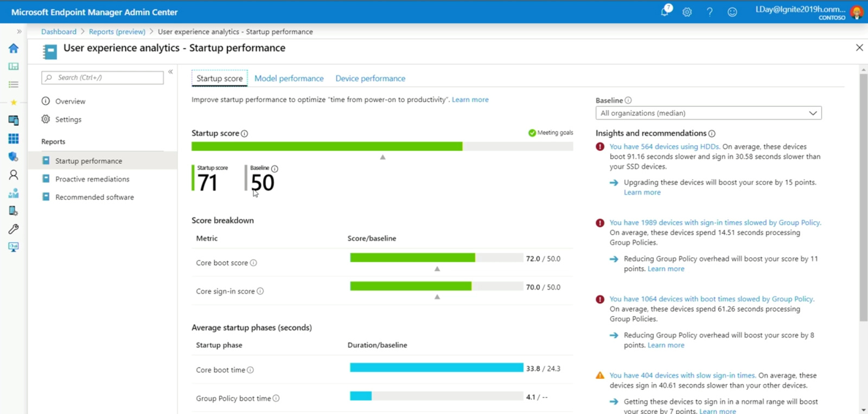
Task: Open 564 devices using HDDs insight
Action: point(665,147)
